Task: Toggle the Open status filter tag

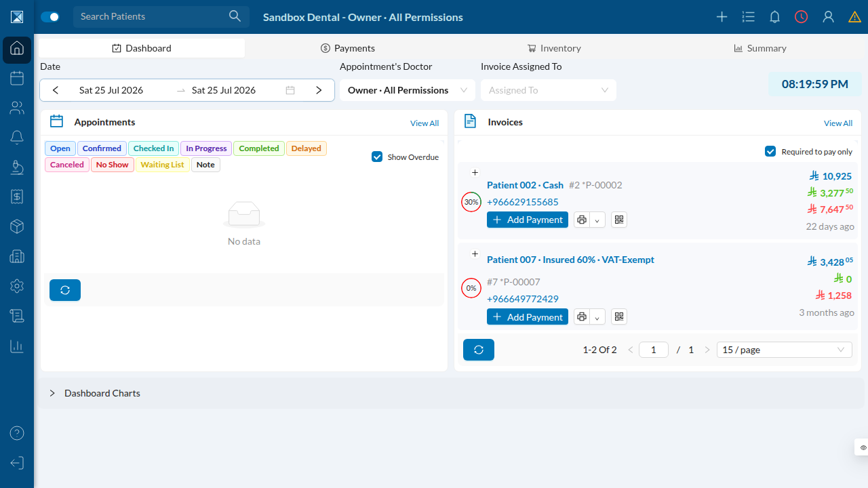Action: [60, 148]
